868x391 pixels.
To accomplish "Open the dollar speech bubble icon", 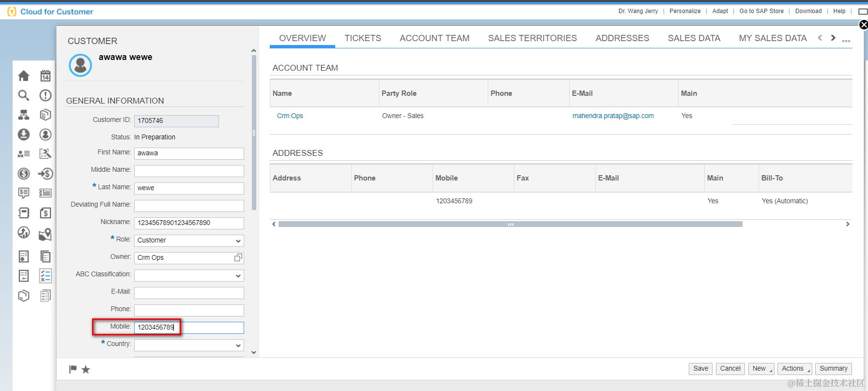I will click(x=24, y=193).
